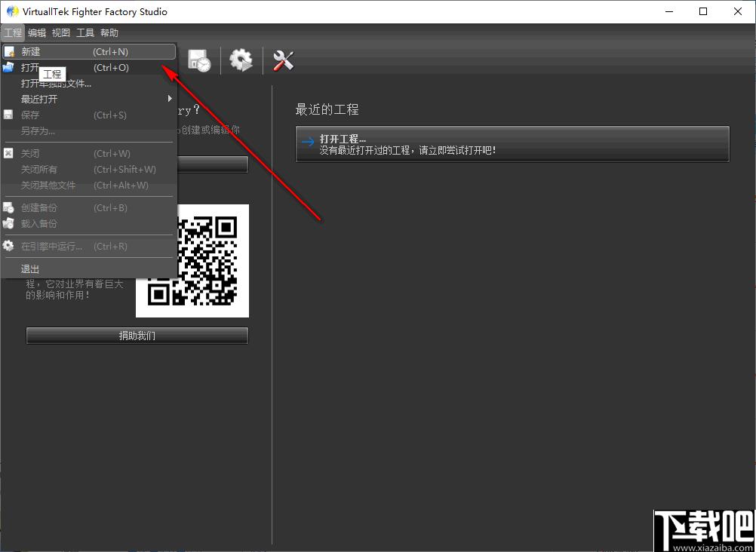Open the 编辑 menu

[x=37, y=32]
